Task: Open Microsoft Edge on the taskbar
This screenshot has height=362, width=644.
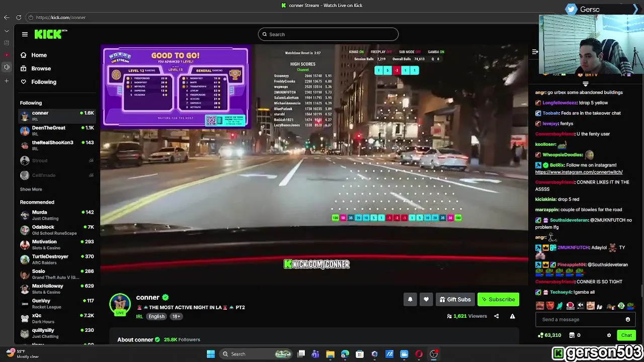Action: point(345,354)
